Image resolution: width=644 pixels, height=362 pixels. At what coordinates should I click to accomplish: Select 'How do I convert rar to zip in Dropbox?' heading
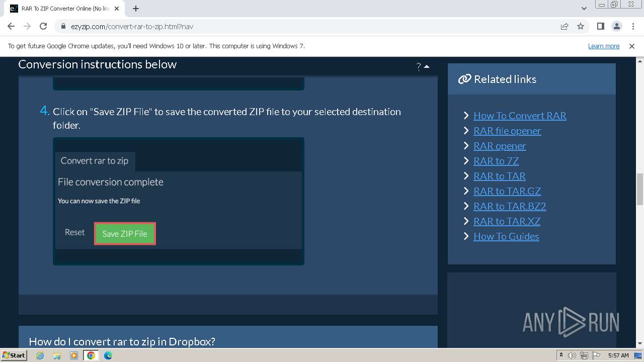coord(122,341)
